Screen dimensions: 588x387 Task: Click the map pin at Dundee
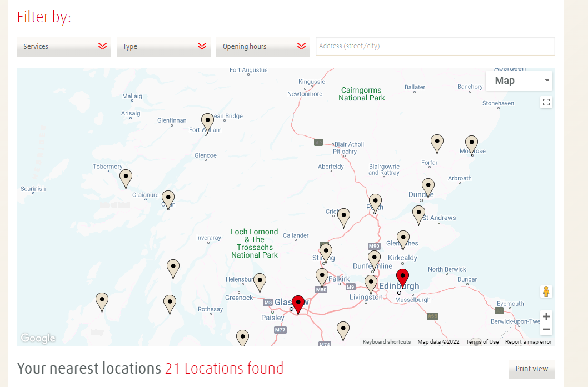(x=428, y=187)
